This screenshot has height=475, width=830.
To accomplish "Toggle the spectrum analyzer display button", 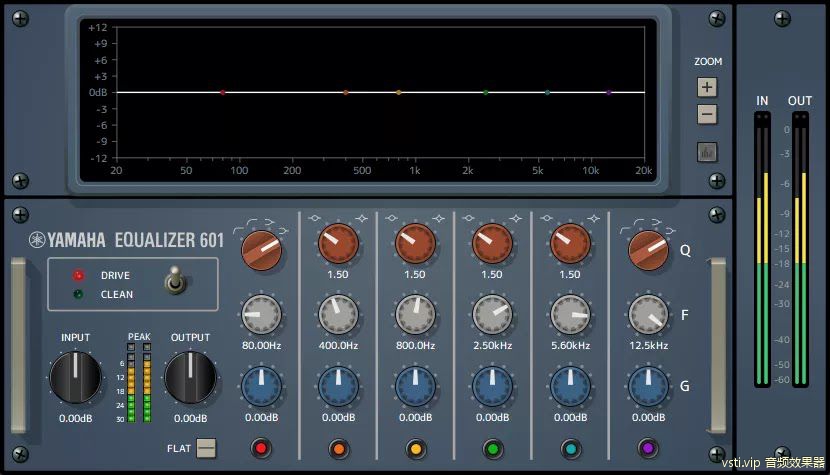I will (707, 153).
